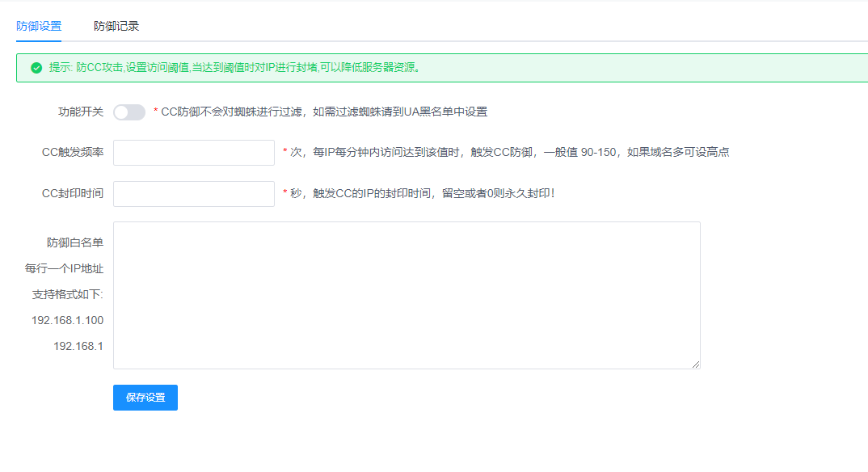The image size is (868, 472).
Task: Click the example 192.168.1 text
Action: (78, 347)
